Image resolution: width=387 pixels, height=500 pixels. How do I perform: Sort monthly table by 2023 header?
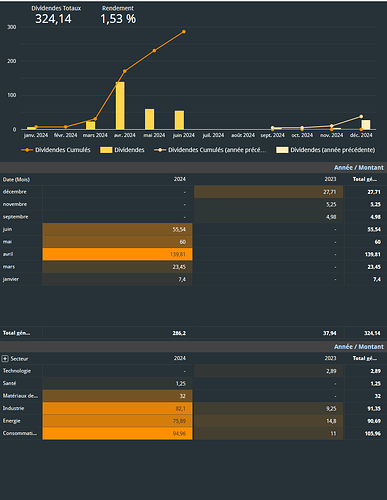coord(330,179)
